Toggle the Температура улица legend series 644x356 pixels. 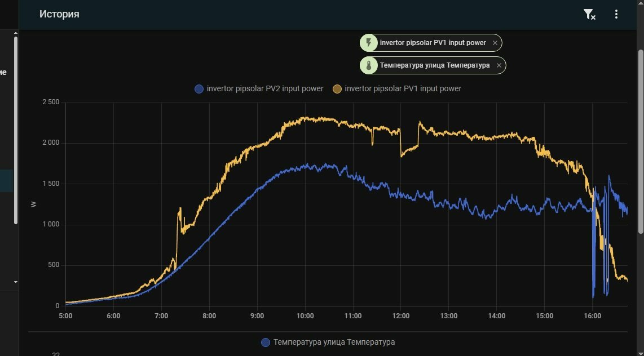pos(328,342)
